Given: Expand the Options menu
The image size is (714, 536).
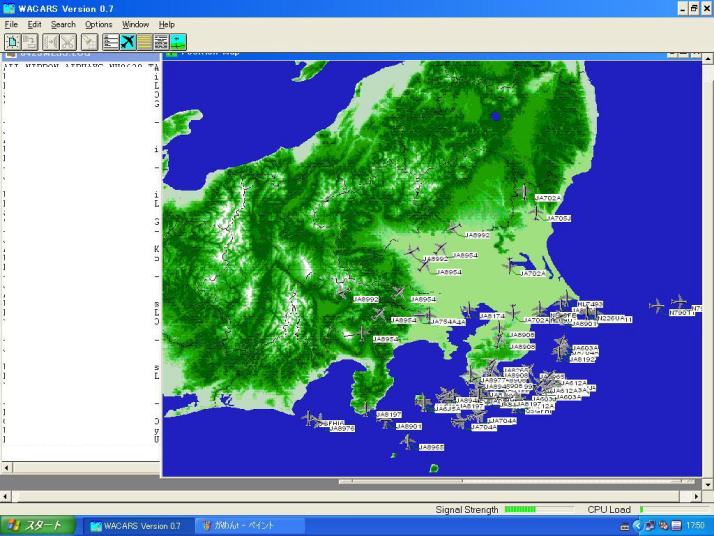Looking at the screenshot, I should pos(98,24).
